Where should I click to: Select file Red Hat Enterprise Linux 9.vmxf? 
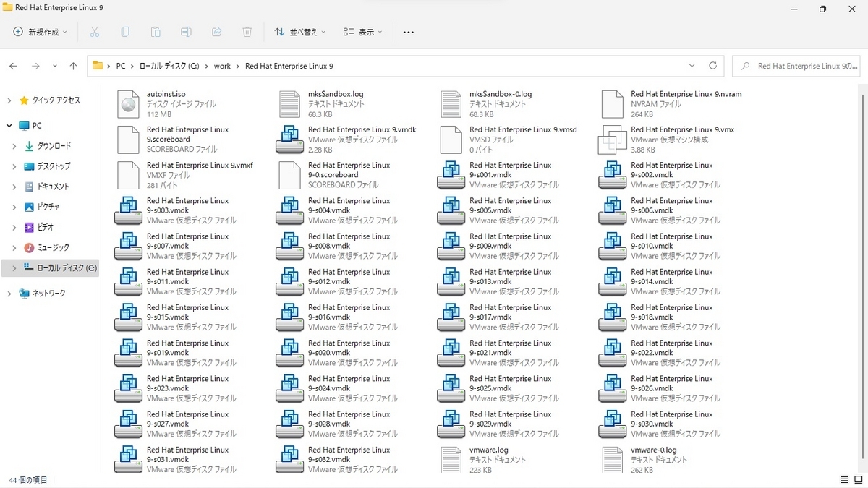click(x=187, y=175)
